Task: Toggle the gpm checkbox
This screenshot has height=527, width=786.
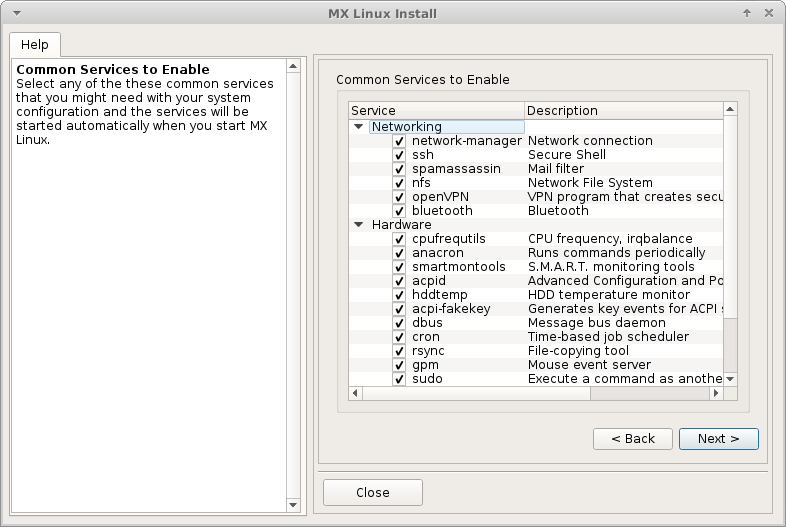Action: [x=399, y=366]
